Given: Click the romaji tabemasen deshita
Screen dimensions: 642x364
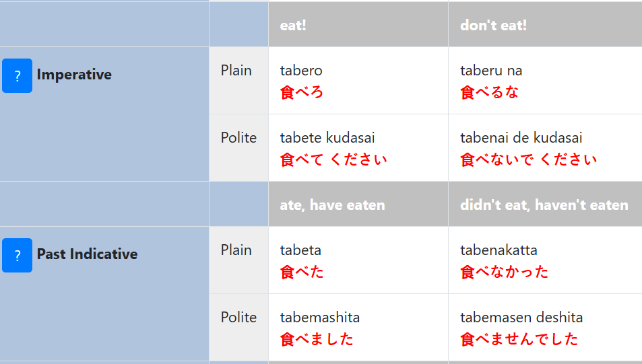Looking at the screenshot, I should click(x=521, y=318).
